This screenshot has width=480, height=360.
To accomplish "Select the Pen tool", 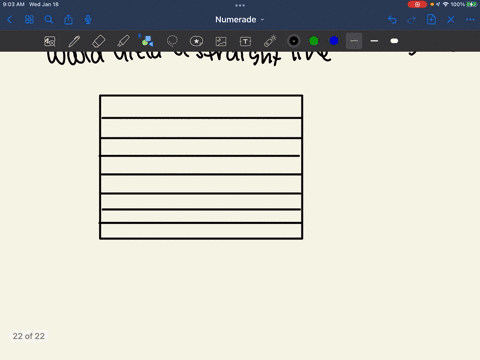I will click(x=74, y=41).
